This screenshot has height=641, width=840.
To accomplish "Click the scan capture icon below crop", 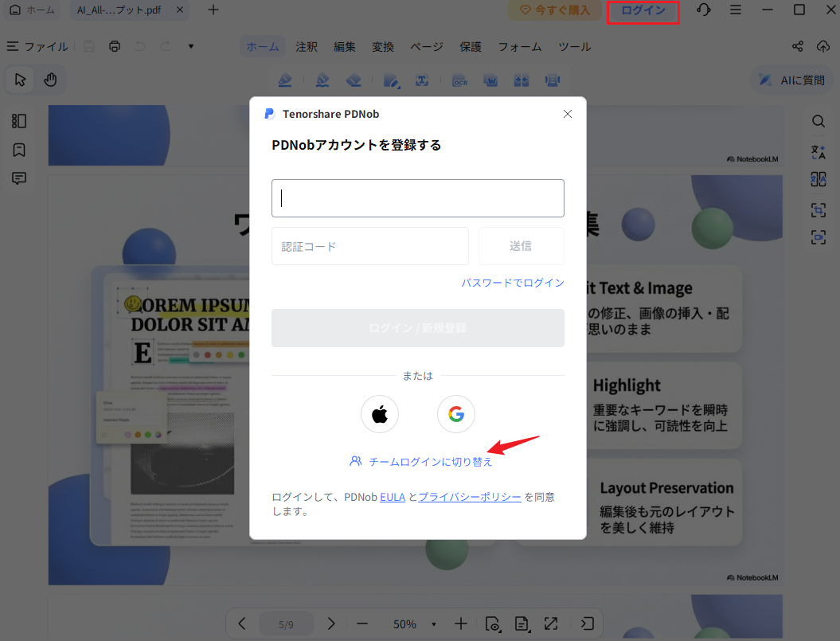I will 818,237.
